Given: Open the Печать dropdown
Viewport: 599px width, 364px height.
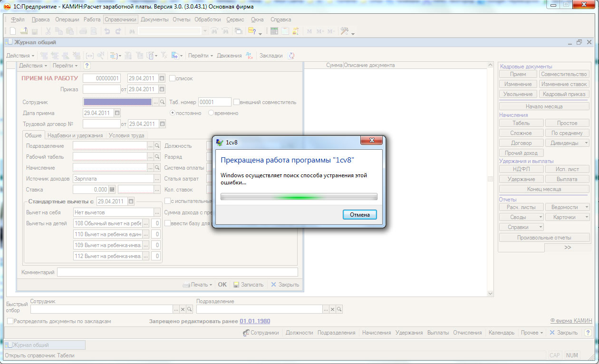Looking at the screenshot, I should [197, 285].
